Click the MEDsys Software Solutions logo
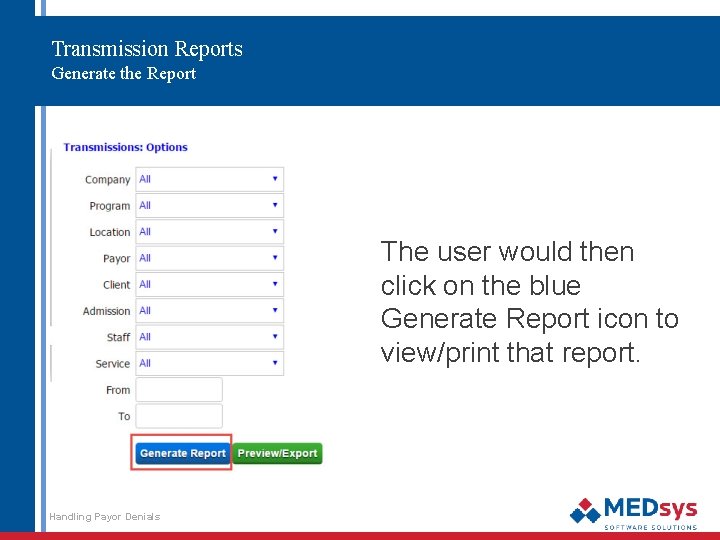 (634, 513)
